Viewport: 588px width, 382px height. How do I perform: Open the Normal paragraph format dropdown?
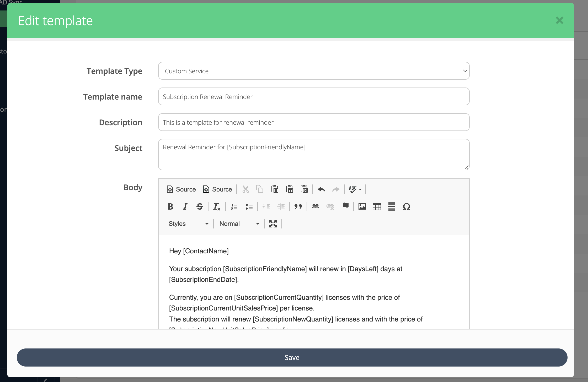coord(239,224)
